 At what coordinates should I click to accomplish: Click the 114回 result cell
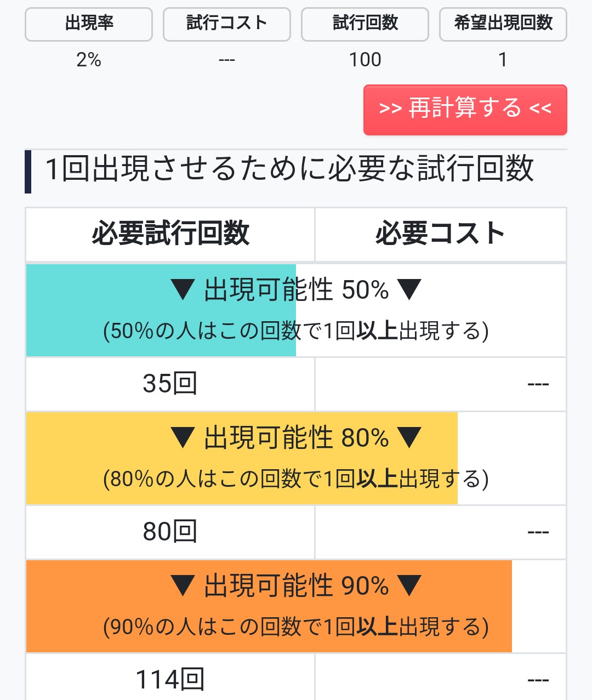tap(170, 680)
